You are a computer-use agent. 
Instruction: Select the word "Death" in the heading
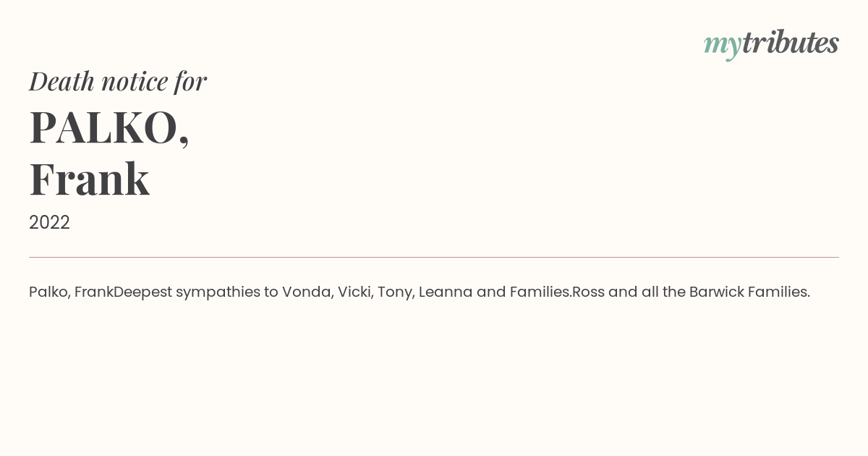coord(61,81)
